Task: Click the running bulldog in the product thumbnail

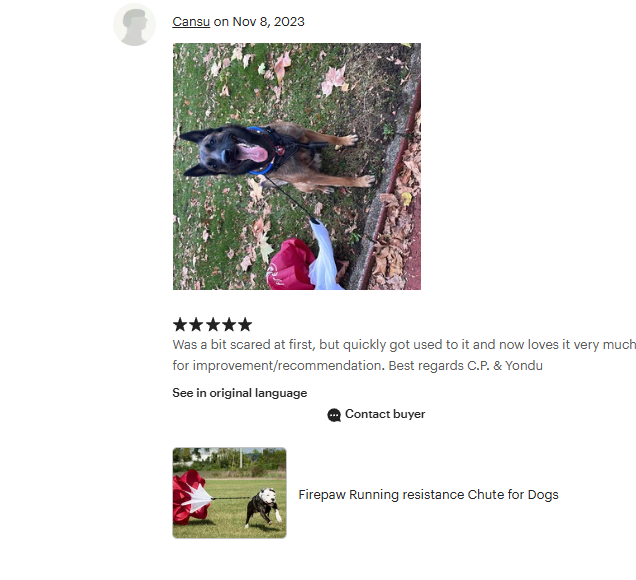Action: pos(263,507)
